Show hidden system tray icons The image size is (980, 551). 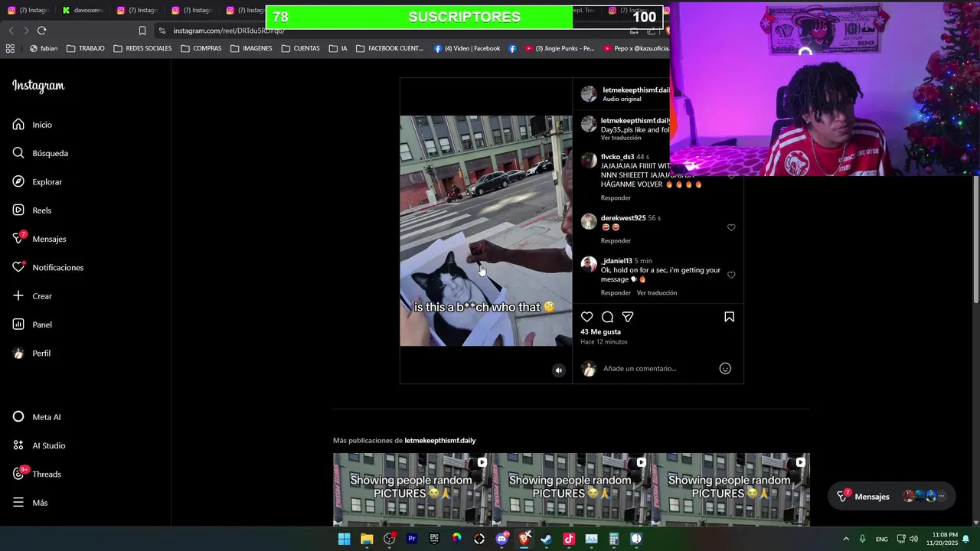(x=846, y=539)
